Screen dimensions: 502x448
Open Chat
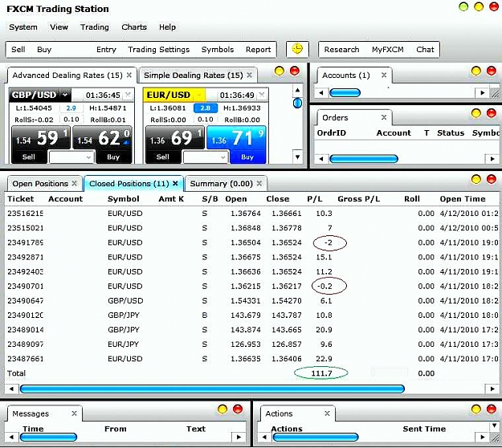(425, 50)
